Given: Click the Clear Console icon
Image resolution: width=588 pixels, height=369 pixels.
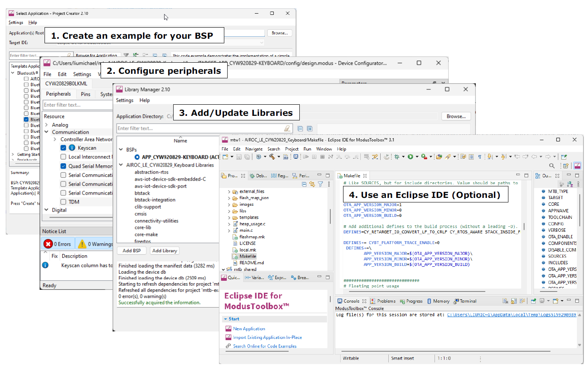Looking at the screenshot, I should click(x=506, y=301).
